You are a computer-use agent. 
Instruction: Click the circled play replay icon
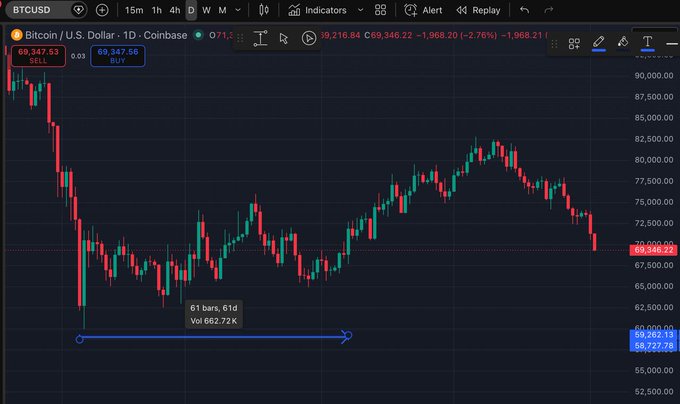pyautogui.click(x=308, y=38)
